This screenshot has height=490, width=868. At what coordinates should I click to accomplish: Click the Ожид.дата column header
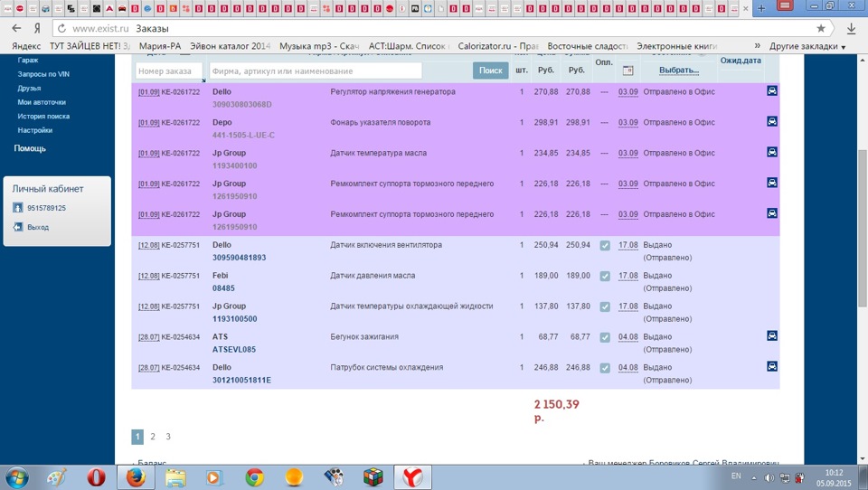741,61
